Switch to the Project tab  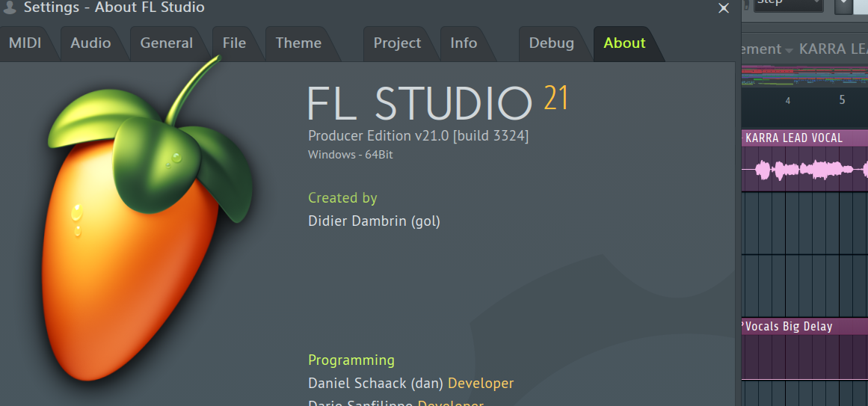(x=397, y=43)
